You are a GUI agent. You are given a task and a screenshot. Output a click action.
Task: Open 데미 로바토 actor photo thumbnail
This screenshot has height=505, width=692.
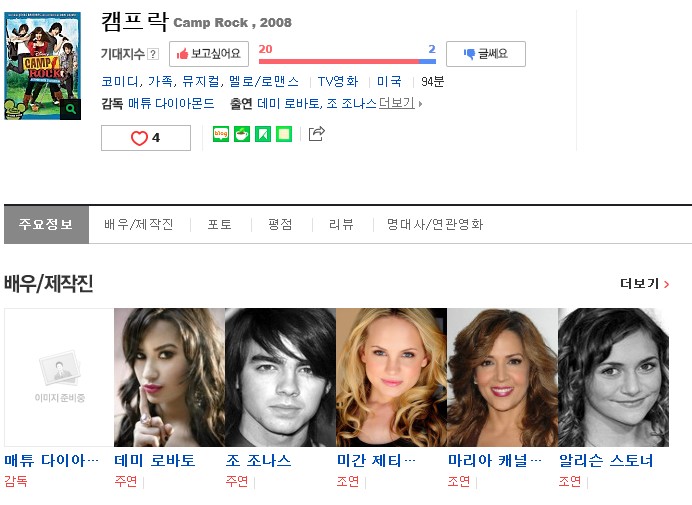click(x=169, y=377)
